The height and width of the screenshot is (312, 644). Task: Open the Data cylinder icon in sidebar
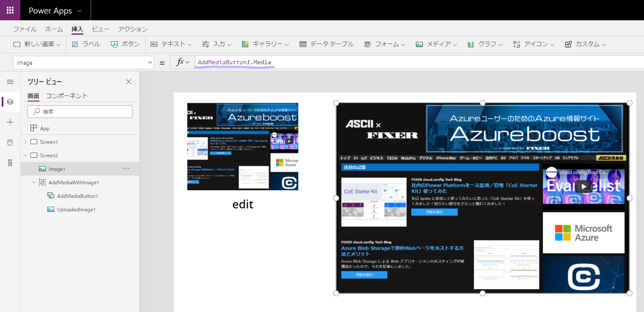(10, 142)
